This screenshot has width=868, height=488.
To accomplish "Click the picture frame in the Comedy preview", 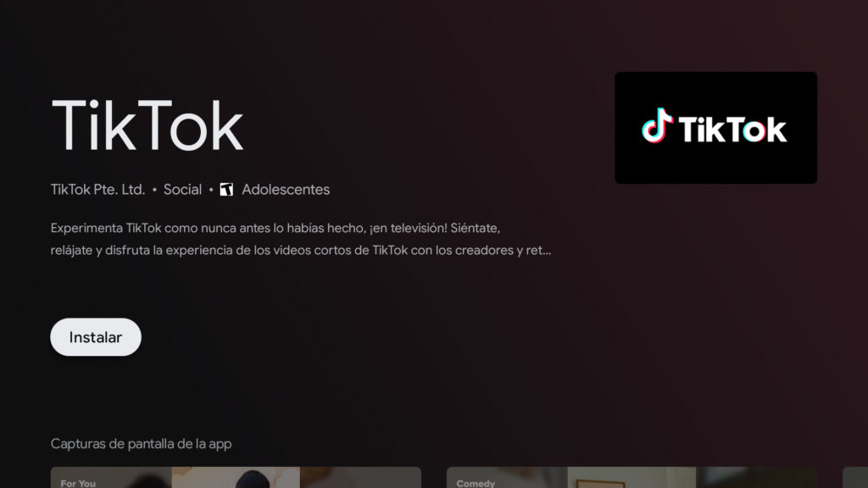I will pos(601,482).
